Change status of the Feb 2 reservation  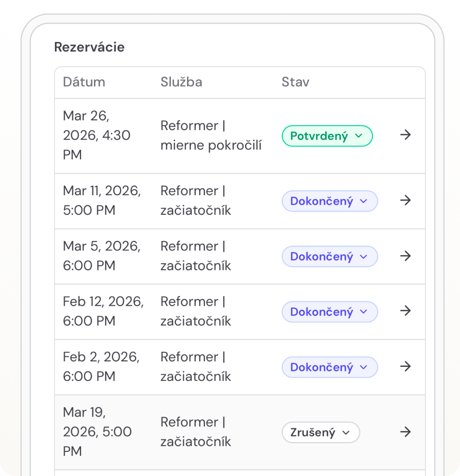pyautogui.click(x=329, y=367)
